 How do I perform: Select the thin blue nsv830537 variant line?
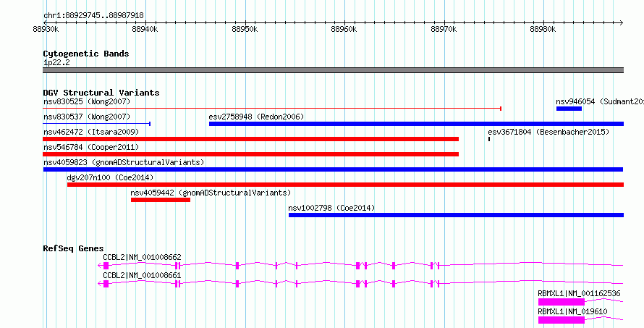pyautogui.click(x=96, y=124)
